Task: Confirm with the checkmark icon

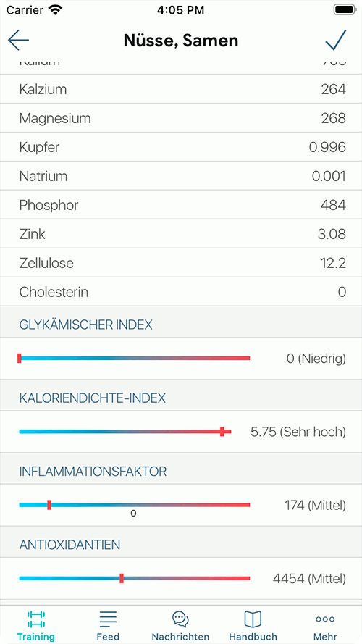Action: pyautogui.click(x=336, y=40)
